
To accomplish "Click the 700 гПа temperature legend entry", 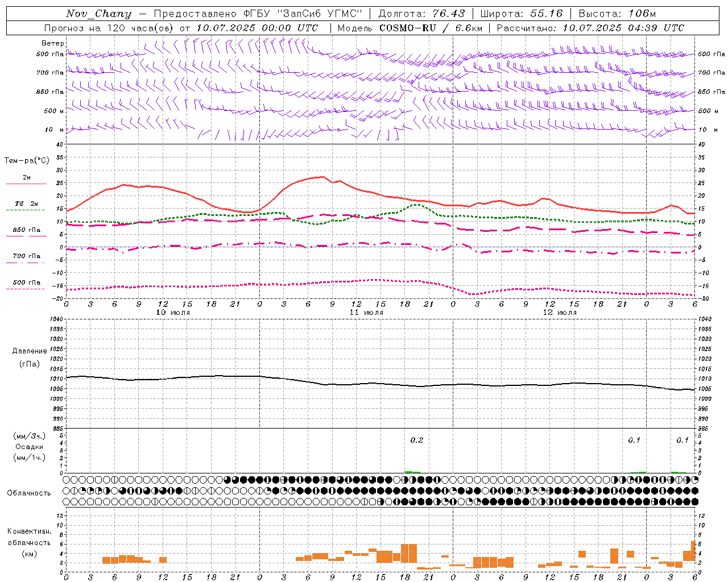I will tap(27, 256).
